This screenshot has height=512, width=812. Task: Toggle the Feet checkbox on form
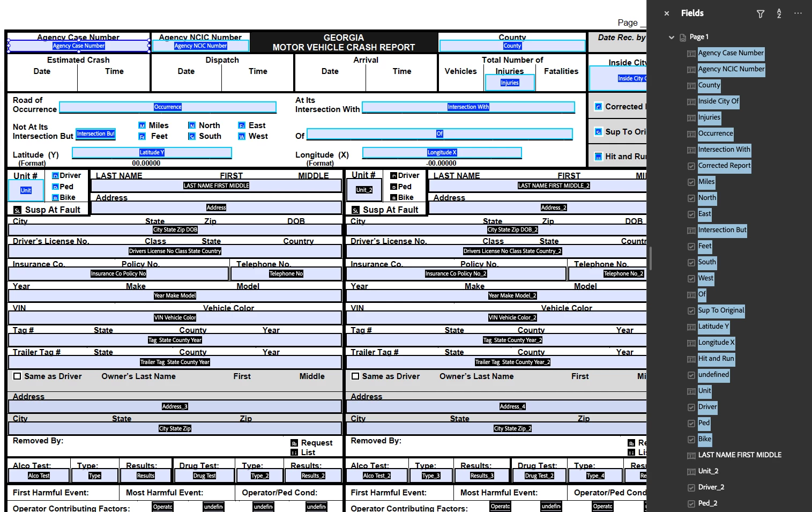pyautogui.click(x=142, y=137)
